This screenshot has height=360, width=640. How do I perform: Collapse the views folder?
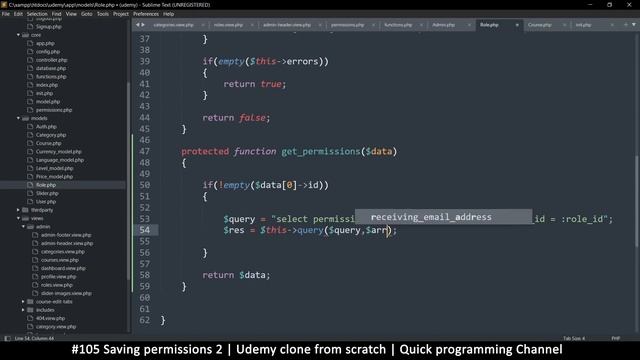click(x=18, y=218)
